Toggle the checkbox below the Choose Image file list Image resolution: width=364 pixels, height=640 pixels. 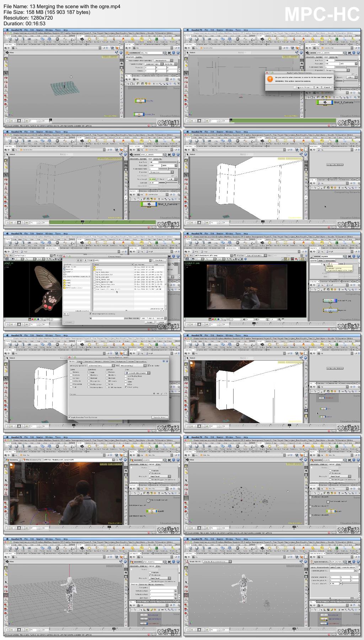(x=90, y=314)
